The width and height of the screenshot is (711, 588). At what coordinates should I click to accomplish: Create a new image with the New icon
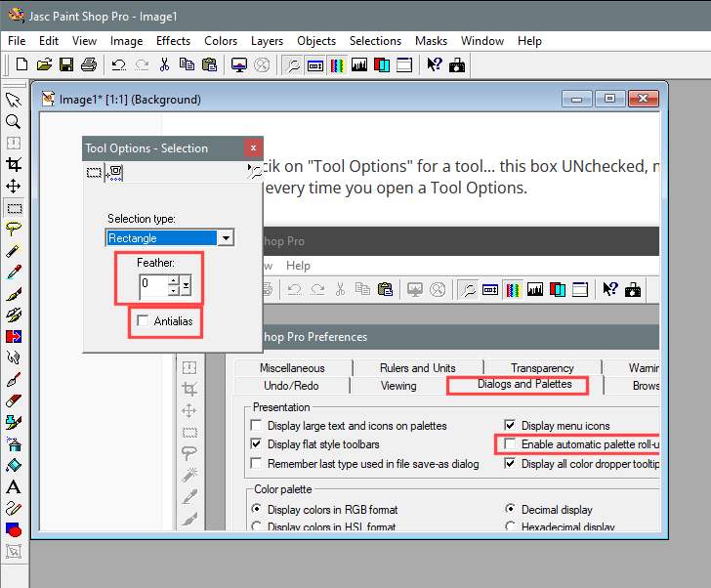[x=21, y=64]
